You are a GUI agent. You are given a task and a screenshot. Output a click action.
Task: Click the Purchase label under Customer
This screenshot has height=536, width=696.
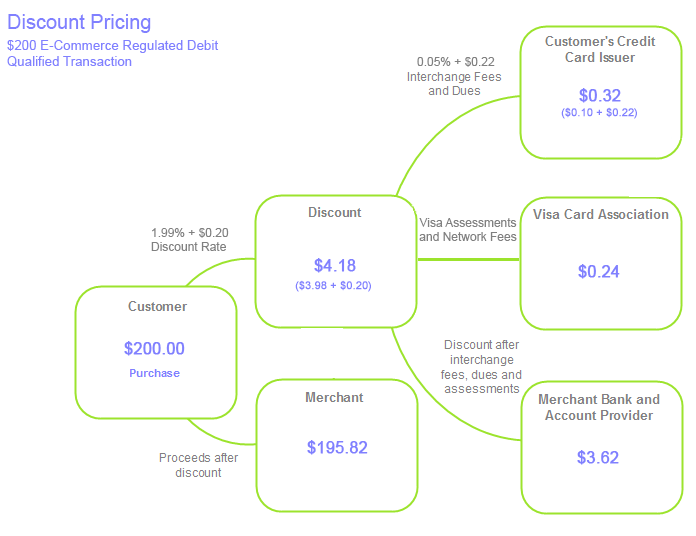coord(154,373)
